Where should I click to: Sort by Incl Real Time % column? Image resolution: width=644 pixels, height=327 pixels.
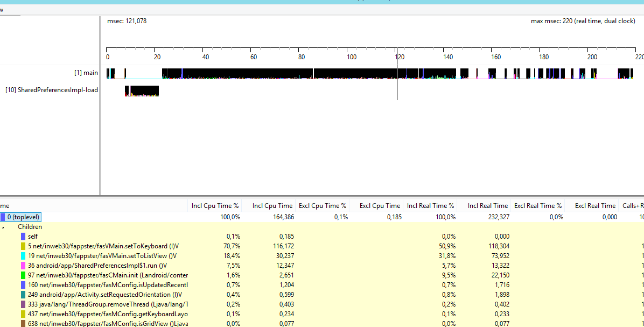(x=430, y=205)
